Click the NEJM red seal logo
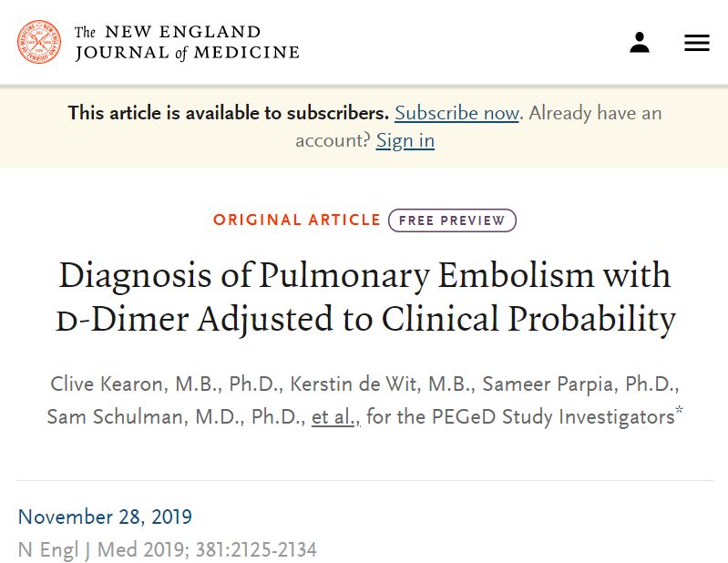Image resolution: width=728 pixels, height=563 pixels. pos(39,42)
